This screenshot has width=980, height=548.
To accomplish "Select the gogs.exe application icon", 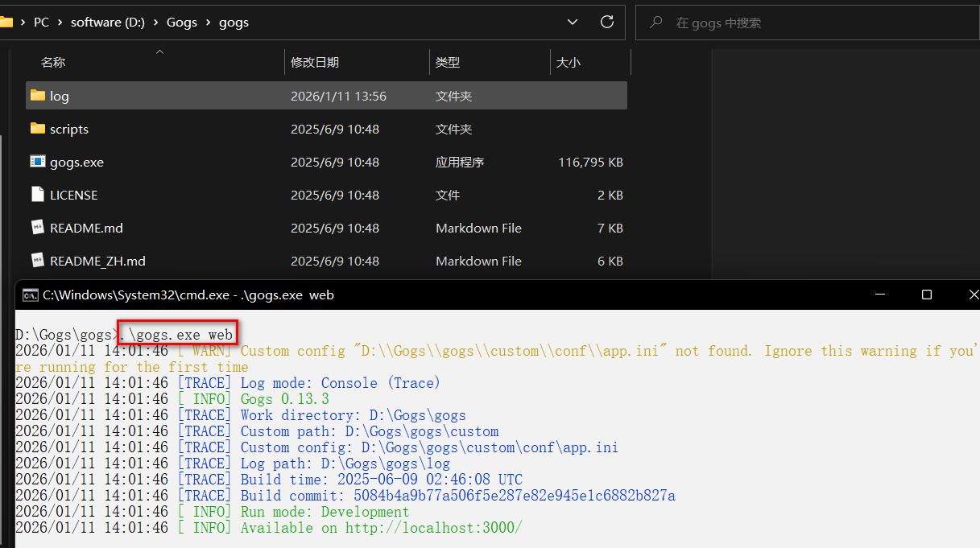I will tap(37, 162).
